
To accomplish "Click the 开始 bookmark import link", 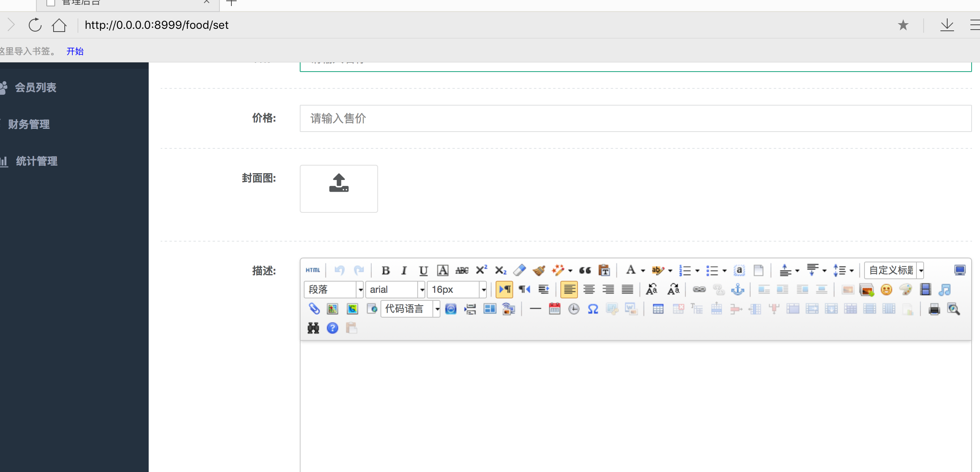I will coord(75,51).
